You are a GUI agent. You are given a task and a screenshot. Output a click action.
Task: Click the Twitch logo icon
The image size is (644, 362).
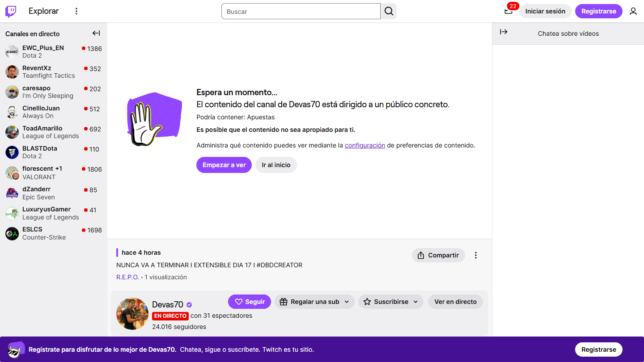(11, 11)
